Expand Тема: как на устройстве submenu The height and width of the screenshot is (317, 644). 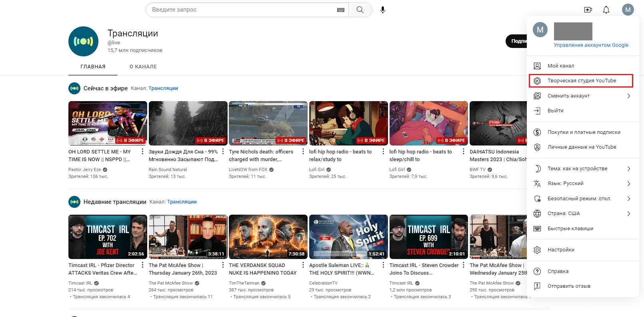point(629,169)
